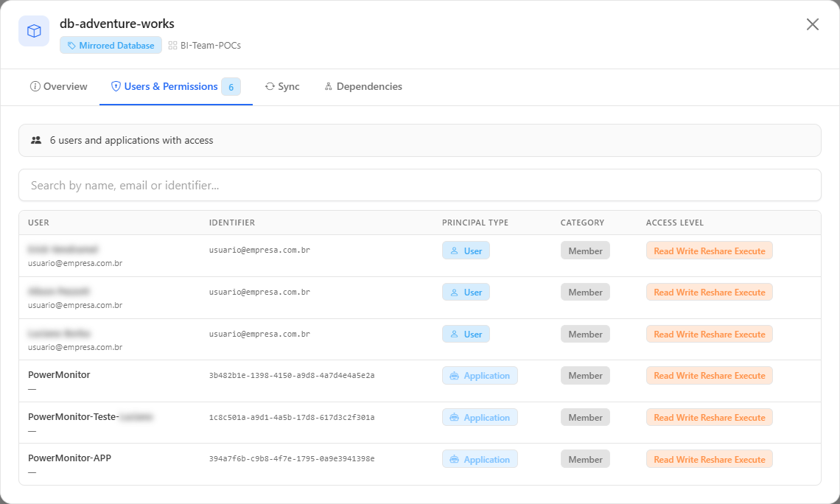This screenshot has height=504, width=840.
Task: Click Read Write Reshare Execute in first row
Action: pyautogui.click(x=710, y=251)
